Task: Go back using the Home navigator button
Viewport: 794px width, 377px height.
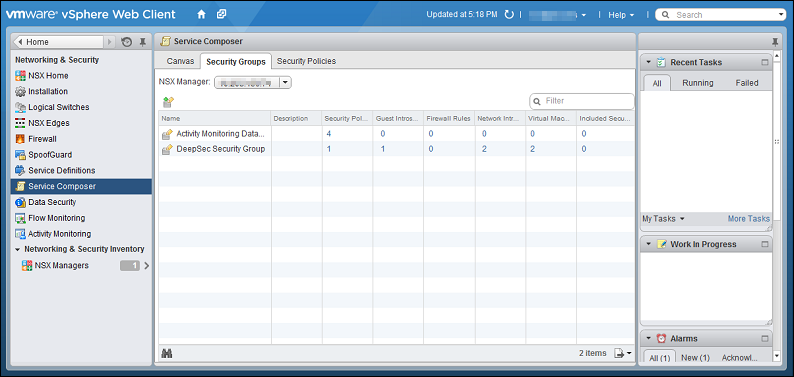Action: coord(60,42)
